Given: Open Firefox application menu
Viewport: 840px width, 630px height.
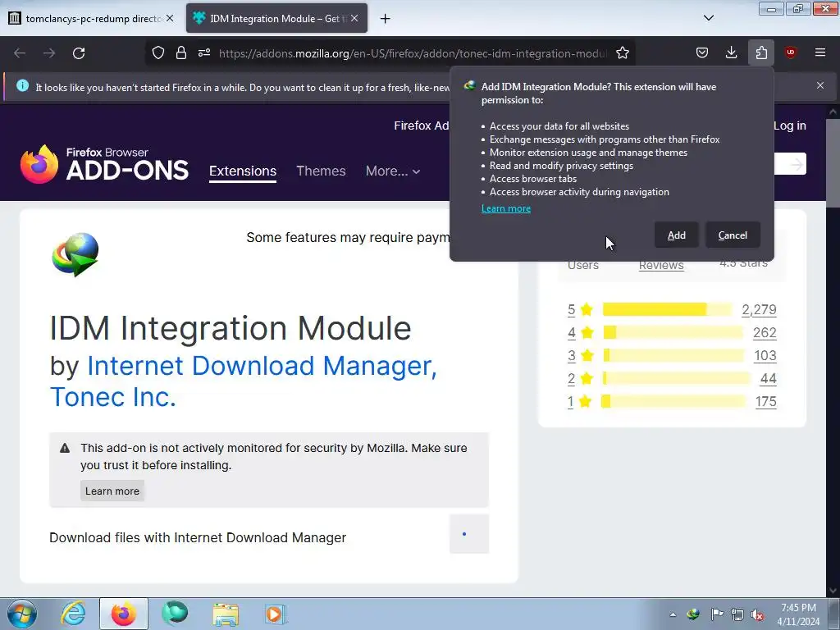Looking at the screenshot, I should 820,52.
